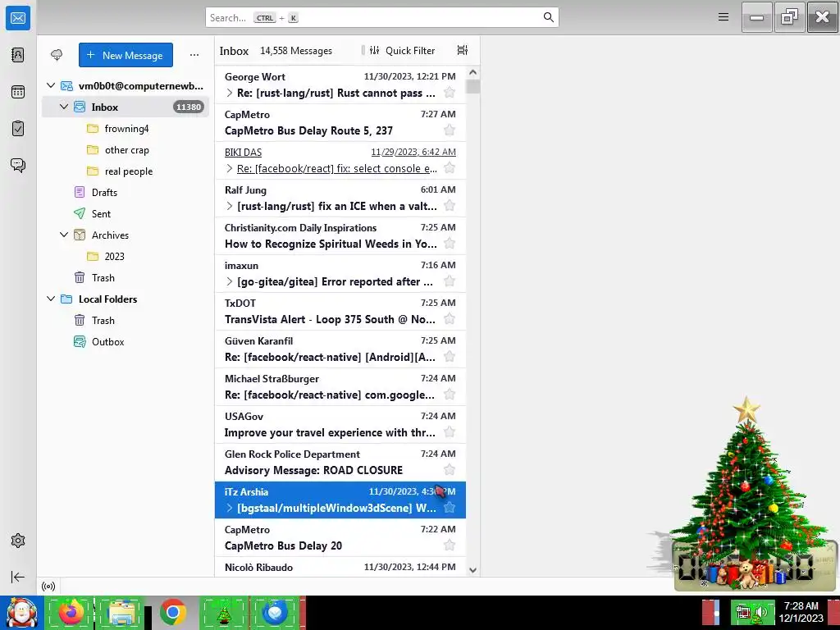Image resolution: width=840 pixels, height=630 pixels.
Task: Open message list display options icon
Action: click(x=463, y=50)
